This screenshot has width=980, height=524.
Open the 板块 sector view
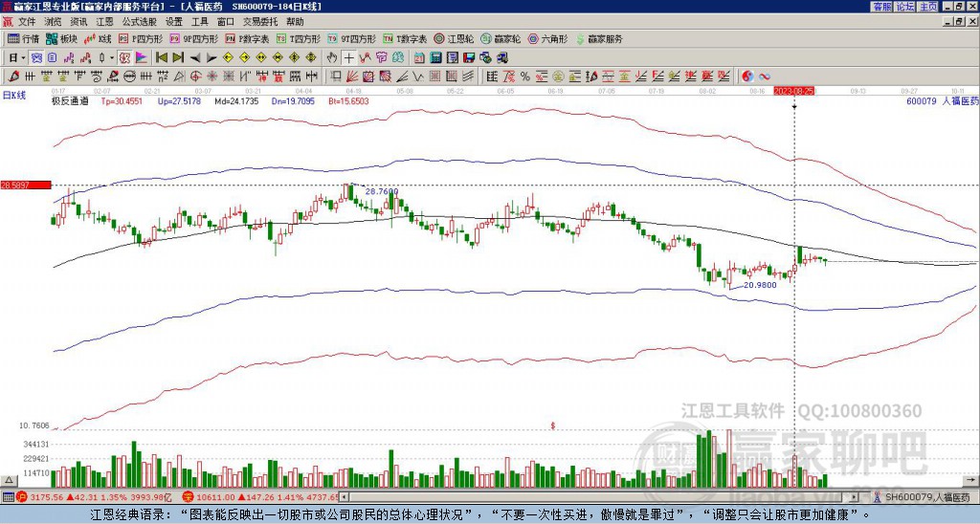point(61,38)
